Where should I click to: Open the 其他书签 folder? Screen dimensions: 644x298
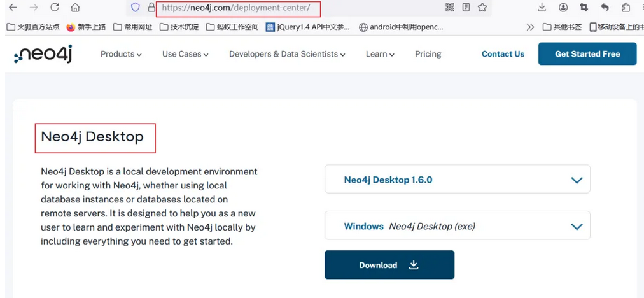(x=563, y=27)
